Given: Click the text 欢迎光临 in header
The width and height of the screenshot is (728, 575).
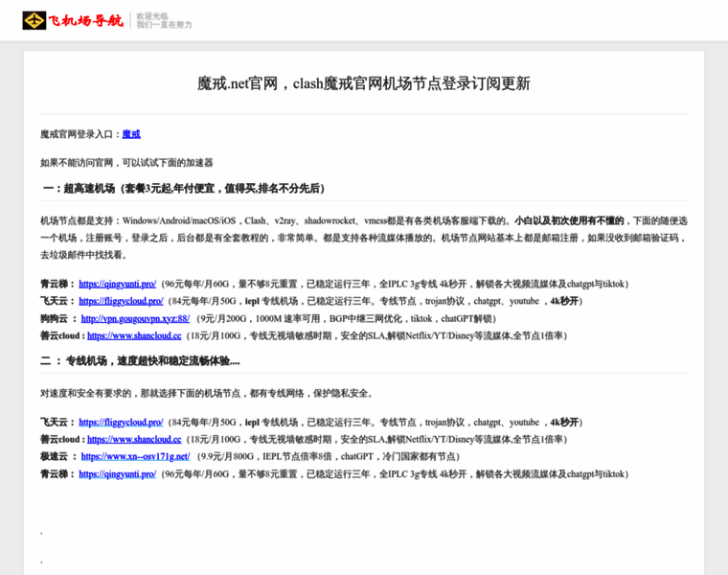Looking at the screenshot, I should click(x=152, y=16).
